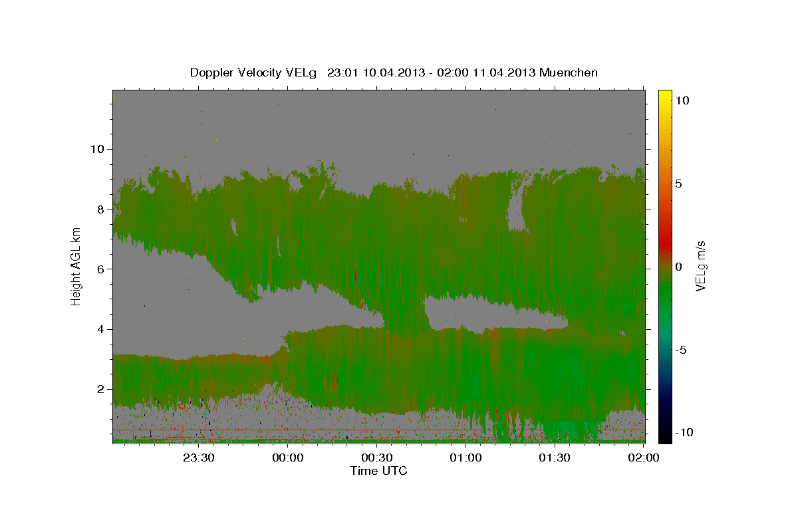Click the 'Time UTC' axis label
The height and width of the screenshot is (532, 798).
[x=378, y=471]
